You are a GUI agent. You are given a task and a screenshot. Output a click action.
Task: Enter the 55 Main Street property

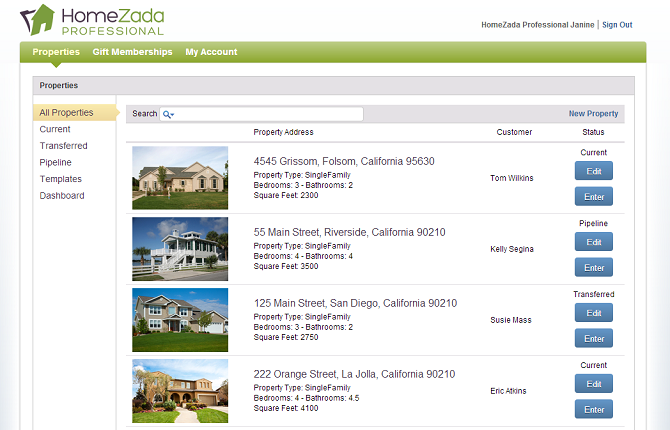point(594,268)
